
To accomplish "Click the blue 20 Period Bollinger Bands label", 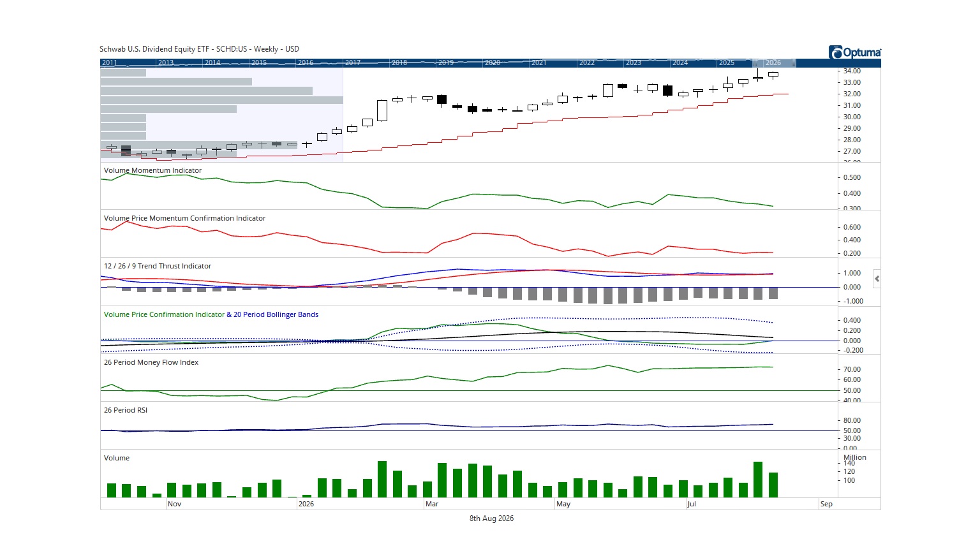I will click(276, 314).
